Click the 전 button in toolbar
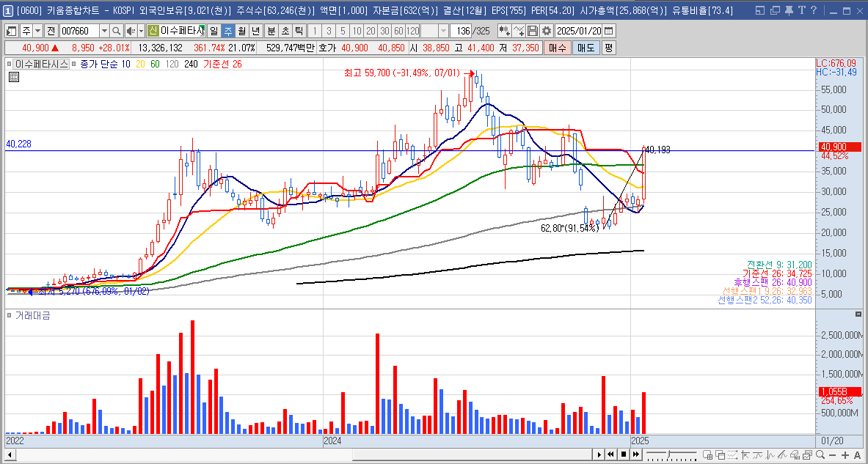The width and height of the screenshot is (868, 464). click(x=51, y=31)
